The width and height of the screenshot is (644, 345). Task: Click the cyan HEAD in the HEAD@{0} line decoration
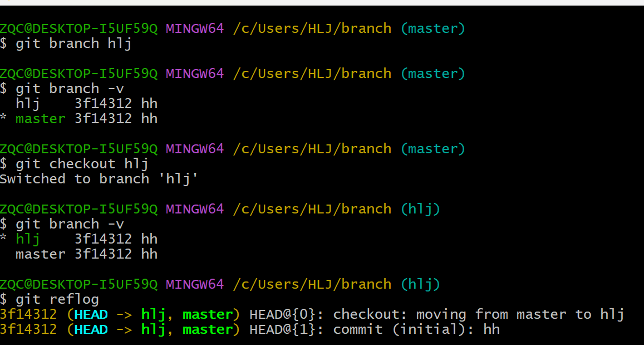coord(91,314)
